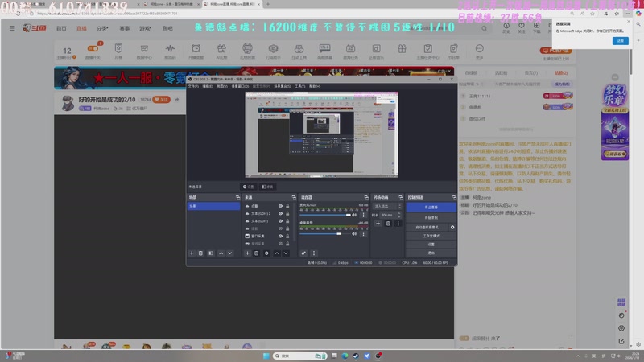Remove the scene transition with trash icon
Viewport: 644px width, 362px height.
(388, 224)
